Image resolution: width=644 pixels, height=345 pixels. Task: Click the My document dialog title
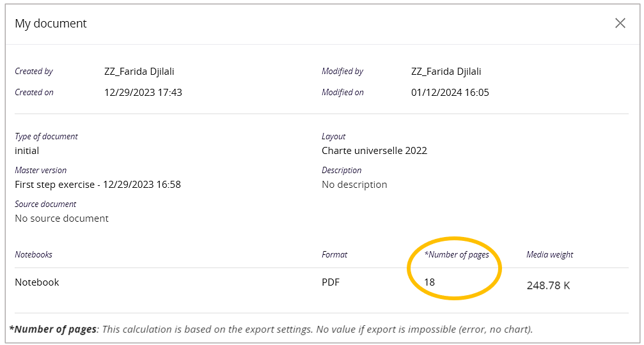pos(51,24)
